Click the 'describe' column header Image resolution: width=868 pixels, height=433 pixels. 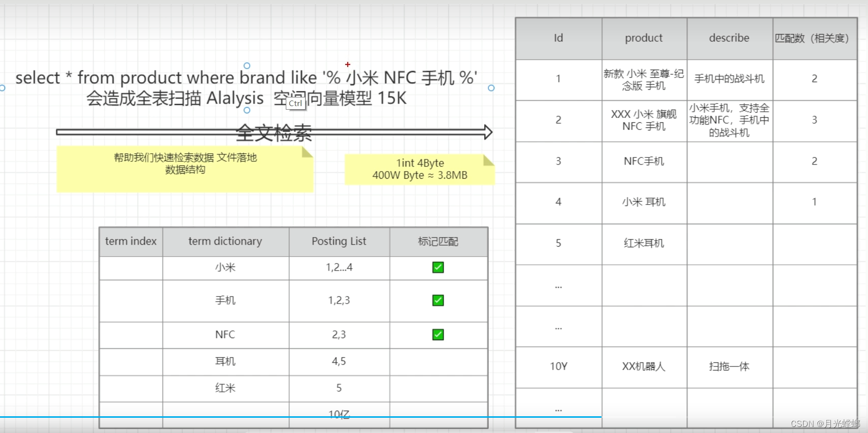coord(729,39)
